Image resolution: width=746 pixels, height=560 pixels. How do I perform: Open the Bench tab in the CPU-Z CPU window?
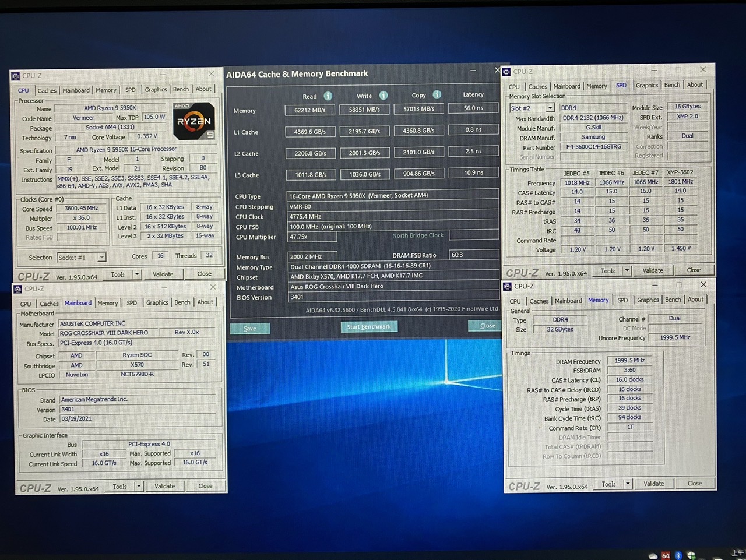tap(181, 89)
